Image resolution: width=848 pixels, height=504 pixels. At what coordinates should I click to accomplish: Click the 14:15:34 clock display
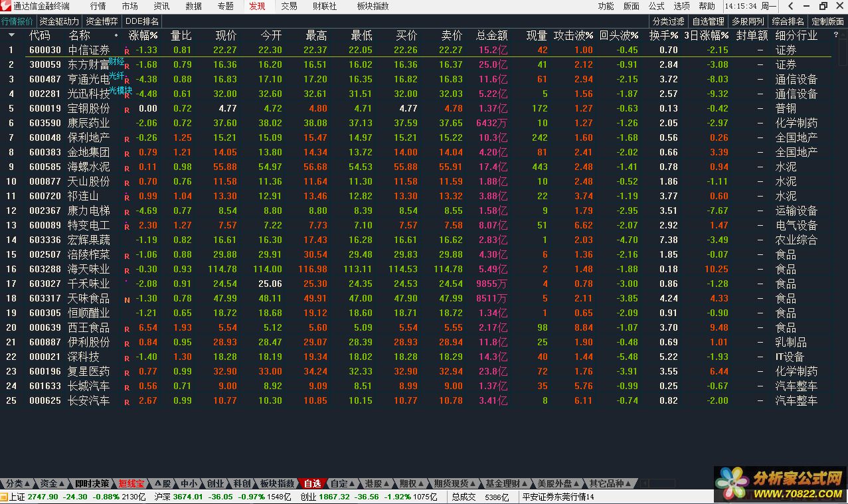coord(741,6)
